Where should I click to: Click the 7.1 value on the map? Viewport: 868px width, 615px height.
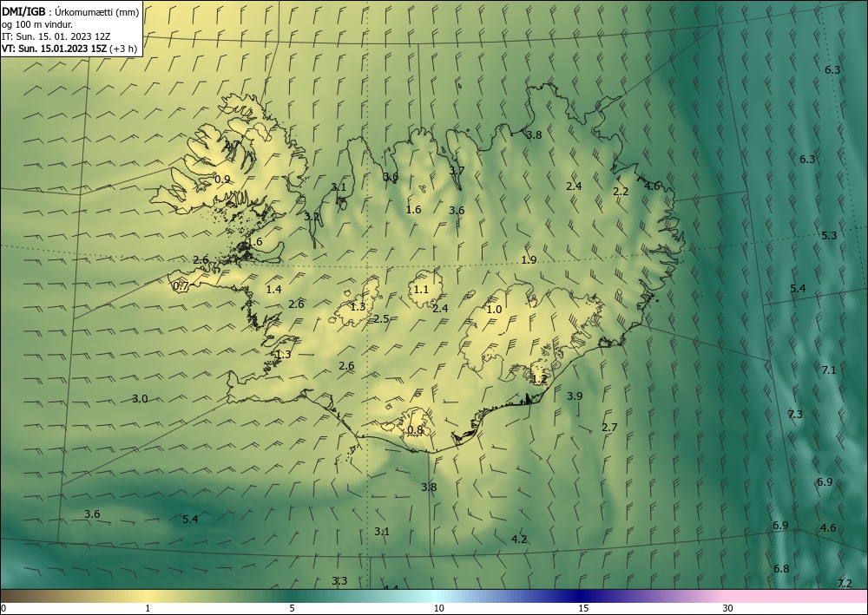tap(829, 370)
